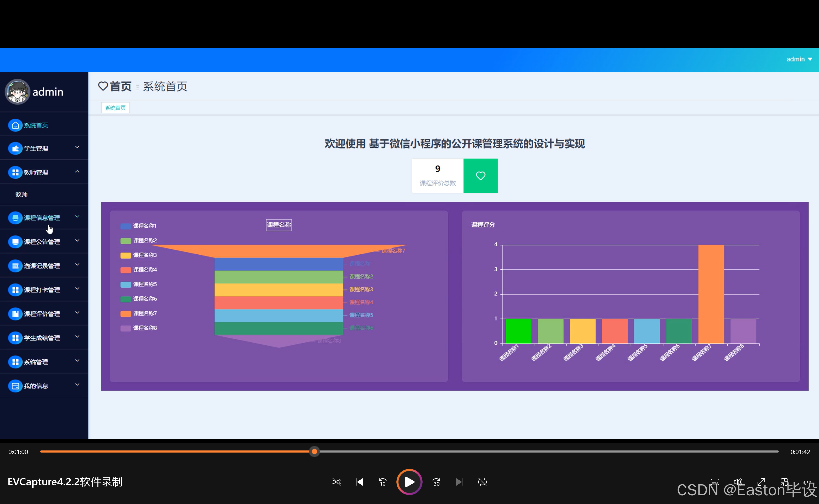The width and height of the screenshot is (819, 504).
Task: Click the 课程评价总数 count card showing 9
Action: pyautogui.click(x=437, y=176)
